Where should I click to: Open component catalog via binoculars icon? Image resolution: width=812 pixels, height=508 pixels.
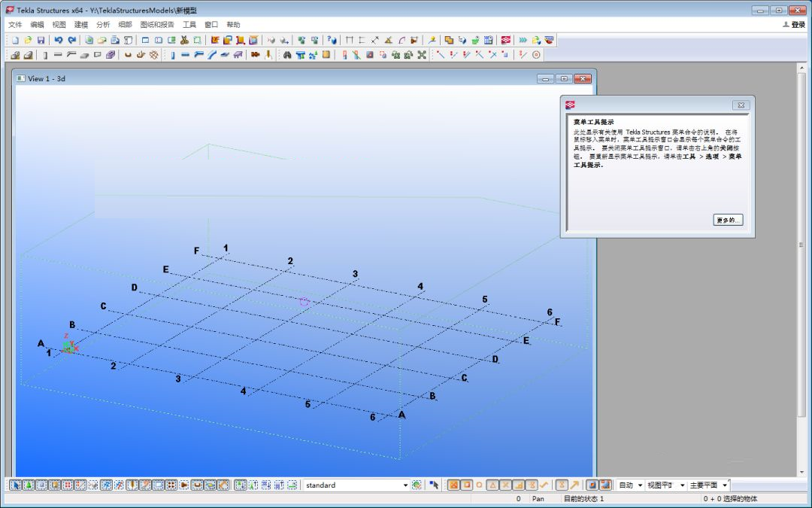click(x=287, y=54)
